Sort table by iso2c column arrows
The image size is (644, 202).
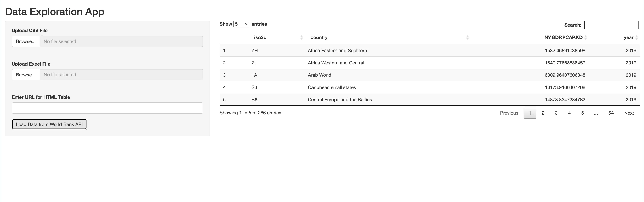[x=301, y=38]
